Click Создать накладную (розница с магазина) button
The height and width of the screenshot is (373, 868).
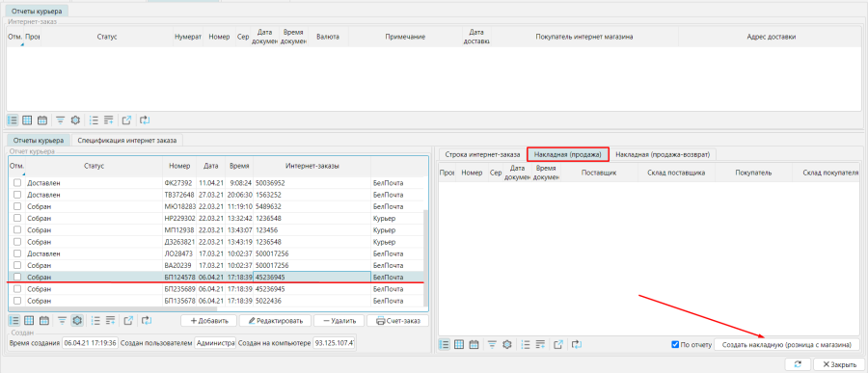point(787,345)
